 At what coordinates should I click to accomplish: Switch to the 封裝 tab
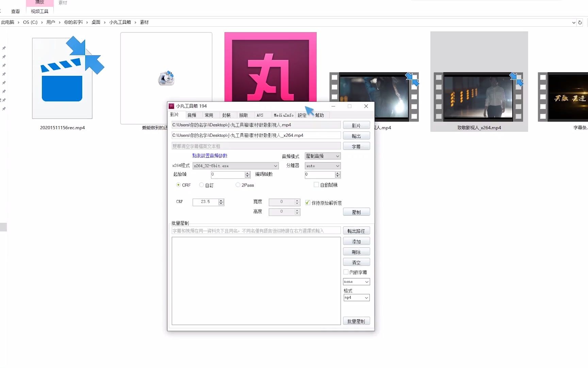[226, 115]
